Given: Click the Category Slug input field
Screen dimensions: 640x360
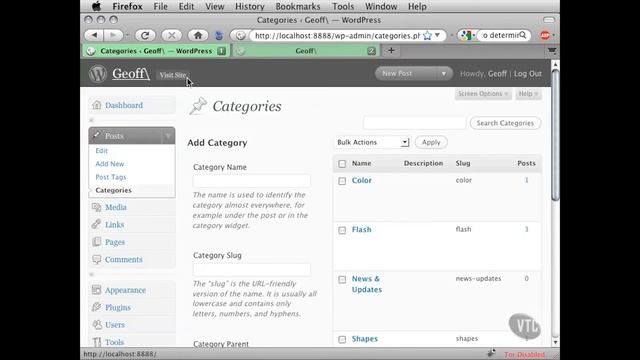Looking at the screenshot, I should click(251, 269).
